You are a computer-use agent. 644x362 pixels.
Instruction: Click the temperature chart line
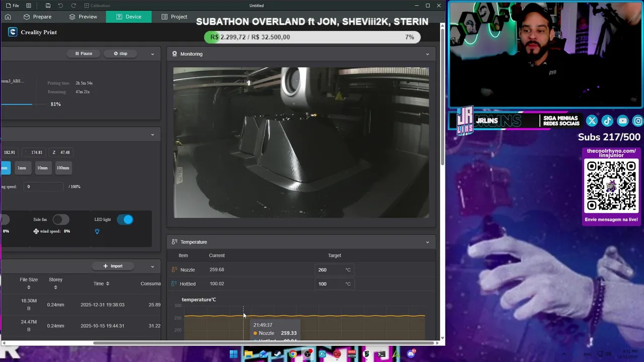[x=305, y=316]
